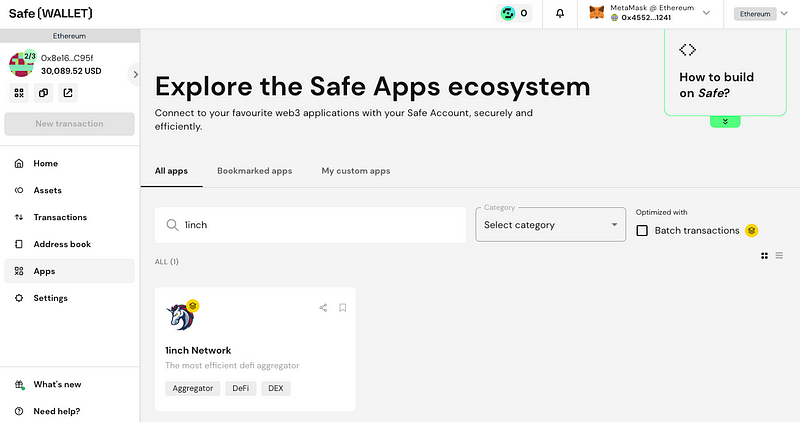Screen dimensions: 800x422
Task: Switch to Bookmarked apps tab
Action: click(x=255, y=171)
